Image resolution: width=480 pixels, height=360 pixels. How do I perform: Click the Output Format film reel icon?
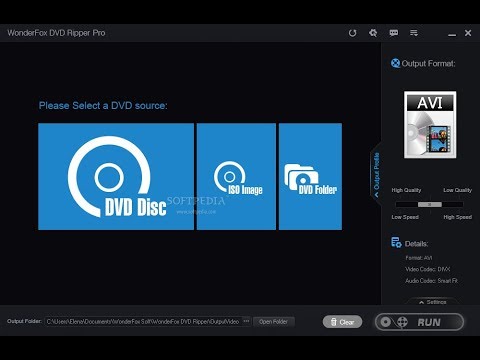click(395, 63)
